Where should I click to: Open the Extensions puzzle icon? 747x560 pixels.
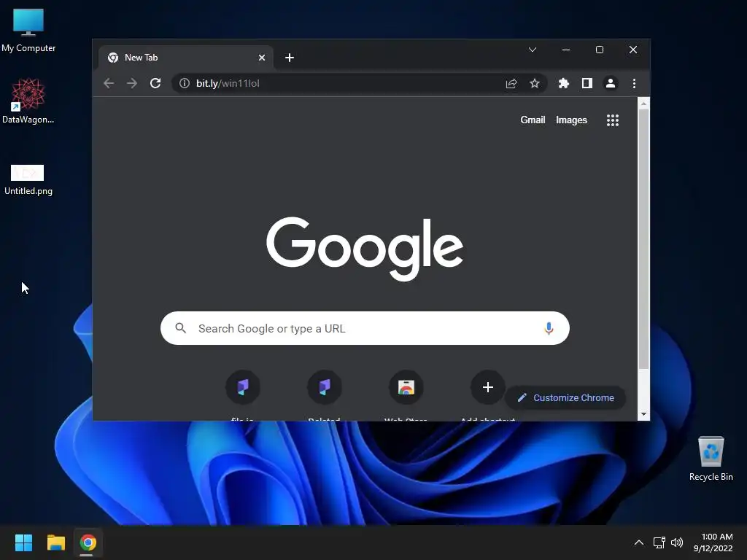pos(564,83)
